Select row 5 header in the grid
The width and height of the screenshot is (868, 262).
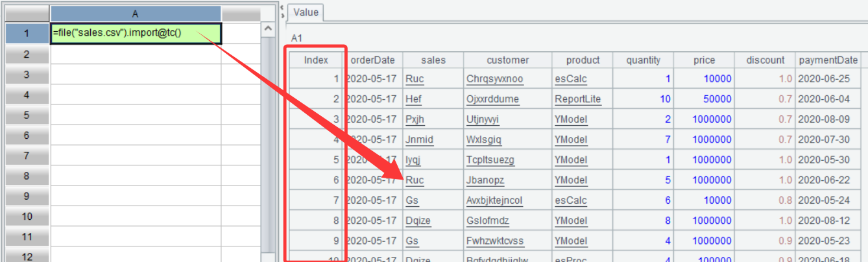(x=27, y=115)
